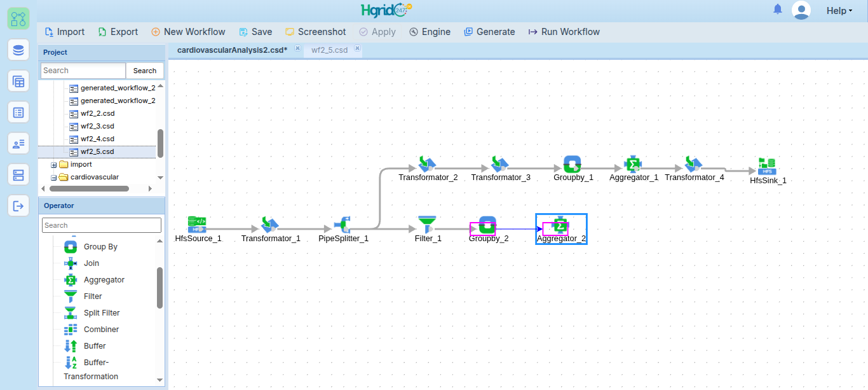Select wf2_4.csd file
Image resolution: width=868 pixels, height=390 pixels.
[x=97, y=139]
